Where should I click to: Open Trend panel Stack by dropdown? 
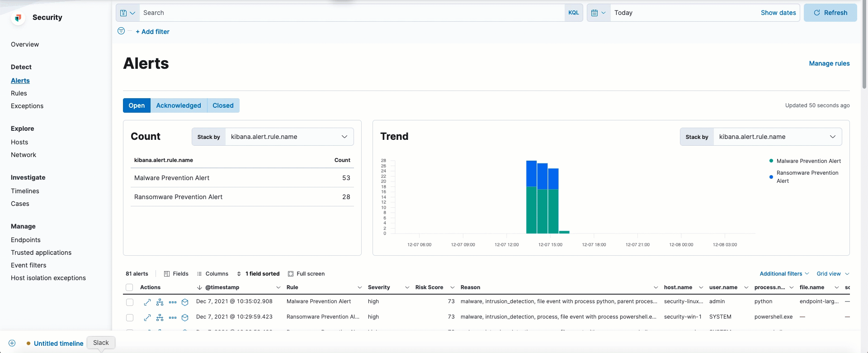[x=777, y=137]
